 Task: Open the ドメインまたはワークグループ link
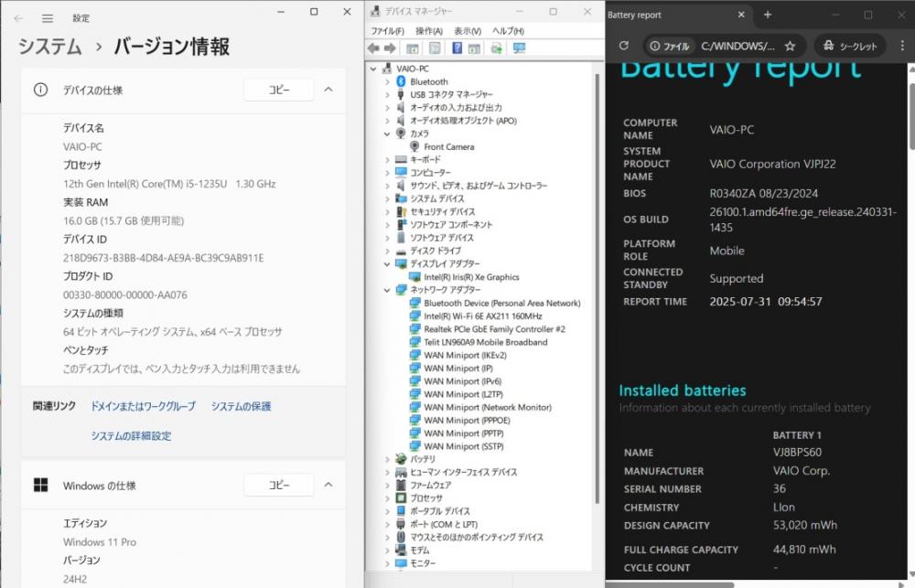[x=143, y=406]
